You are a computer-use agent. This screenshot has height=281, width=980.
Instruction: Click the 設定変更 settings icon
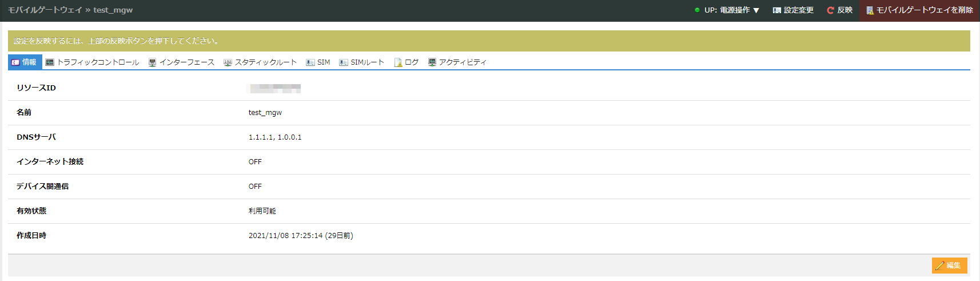[x=776, y=10]
